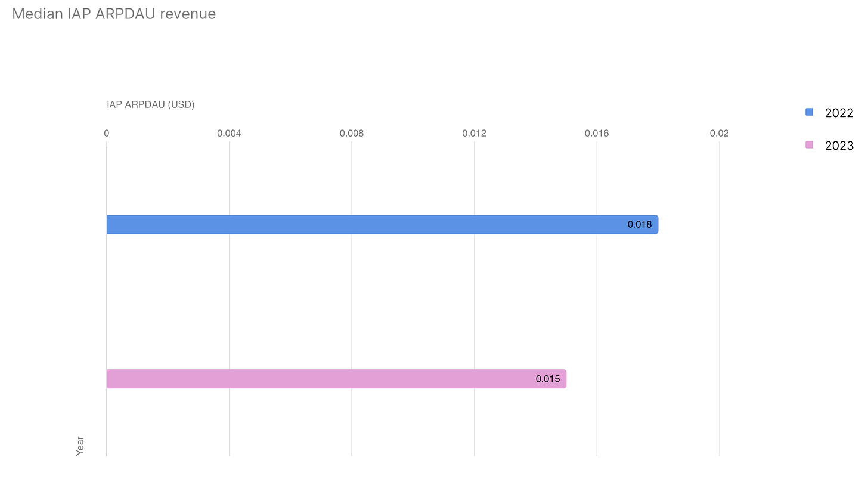This screenshot has width=868, height=479.
Task: Click the chart title Median IAP ARPDAU revenue
Action: [114, 14]
